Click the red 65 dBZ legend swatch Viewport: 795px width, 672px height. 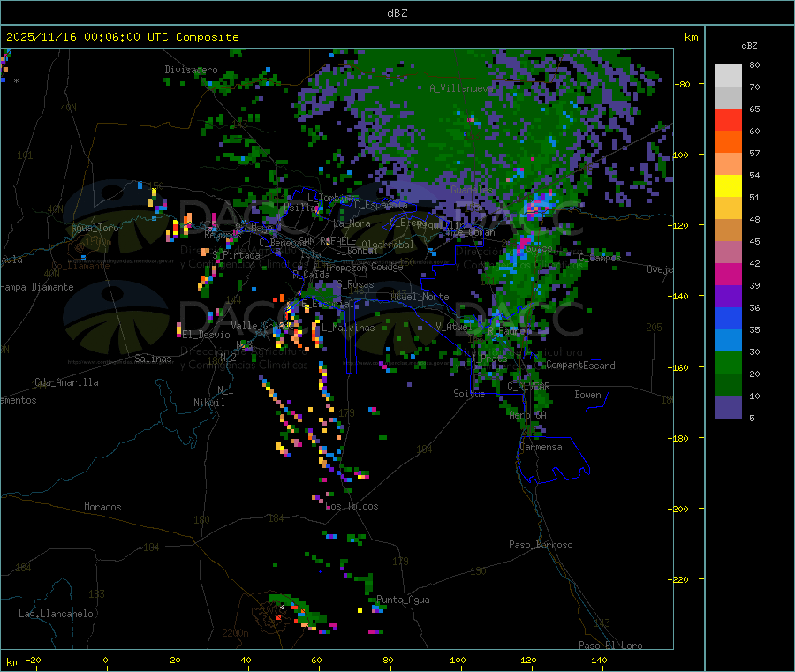(728, 119)
